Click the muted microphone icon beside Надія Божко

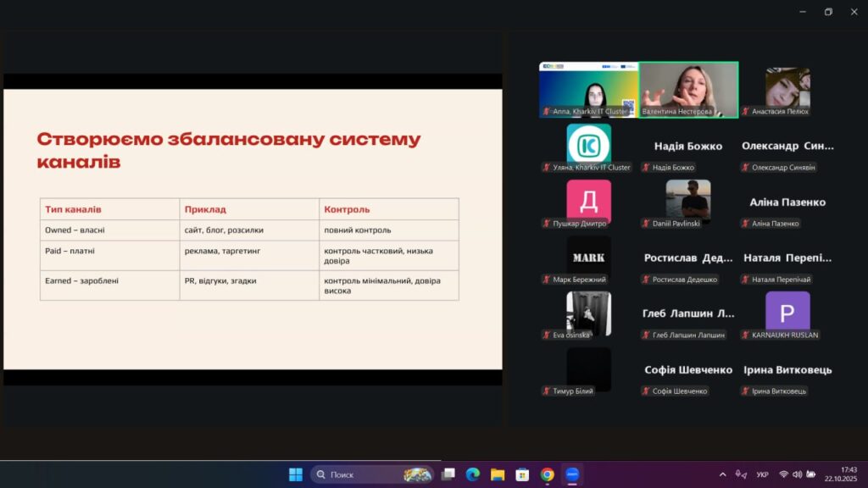click(x=646, y=168)
